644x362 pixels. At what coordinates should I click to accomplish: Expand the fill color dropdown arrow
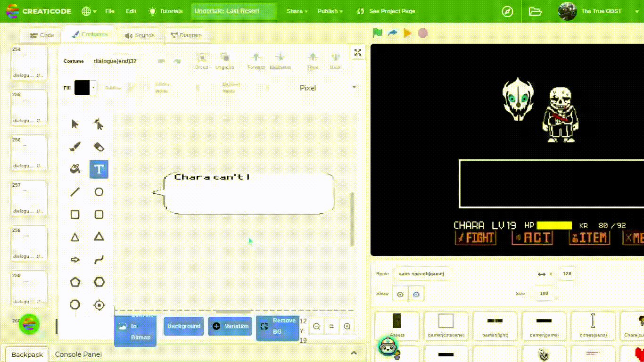coord(93,88)
